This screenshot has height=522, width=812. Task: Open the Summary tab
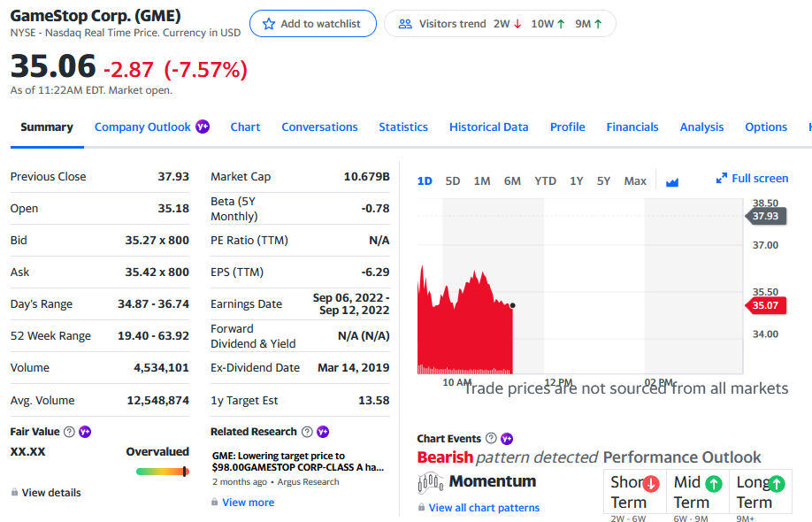tap(47, 127)
